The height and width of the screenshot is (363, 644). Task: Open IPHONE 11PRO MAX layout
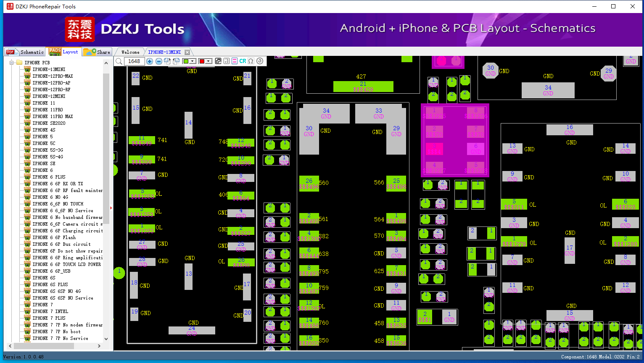click(x=53, y=116)
